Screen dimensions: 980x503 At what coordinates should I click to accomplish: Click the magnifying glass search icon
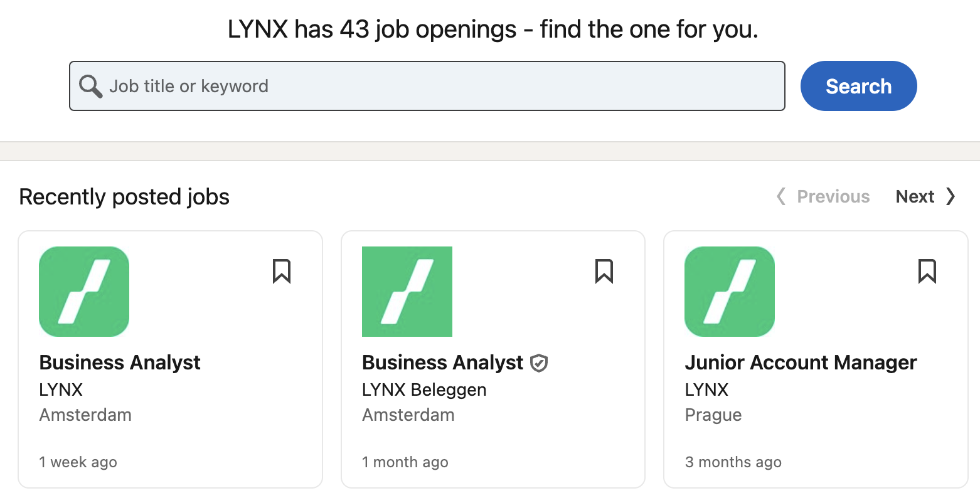click(x=91, y=87)
